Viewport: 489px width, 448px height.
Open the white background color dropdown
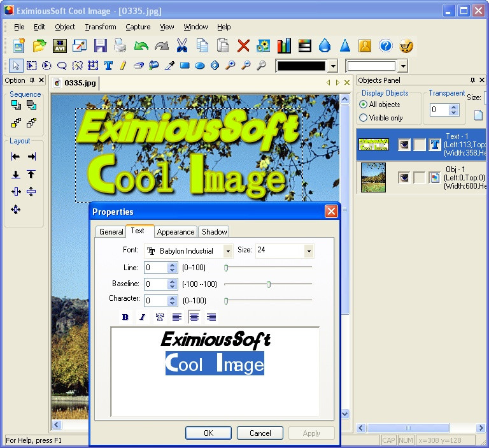tap(403, 66)
